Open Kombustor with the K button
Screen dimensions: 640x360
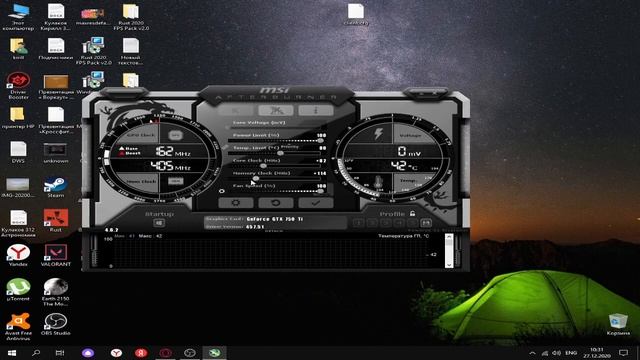click(x=236, y=110)
